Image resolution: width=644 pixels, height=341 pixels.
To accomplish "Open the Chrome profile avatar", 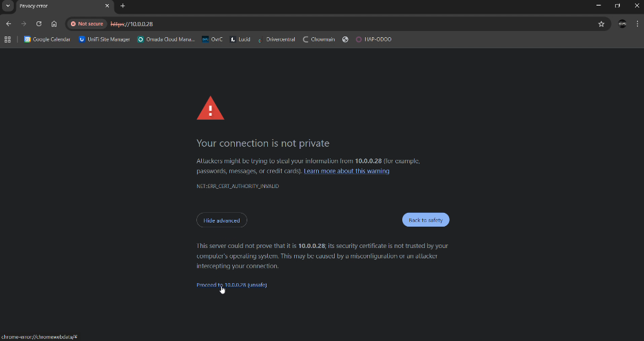I will [622, 23].
